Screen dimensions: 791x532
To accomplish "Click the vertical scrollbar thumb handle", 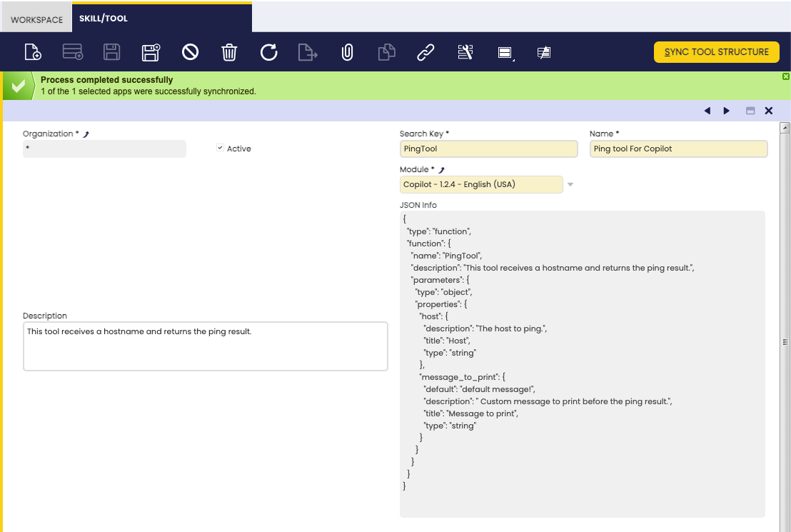I will [x=785, y=342].
